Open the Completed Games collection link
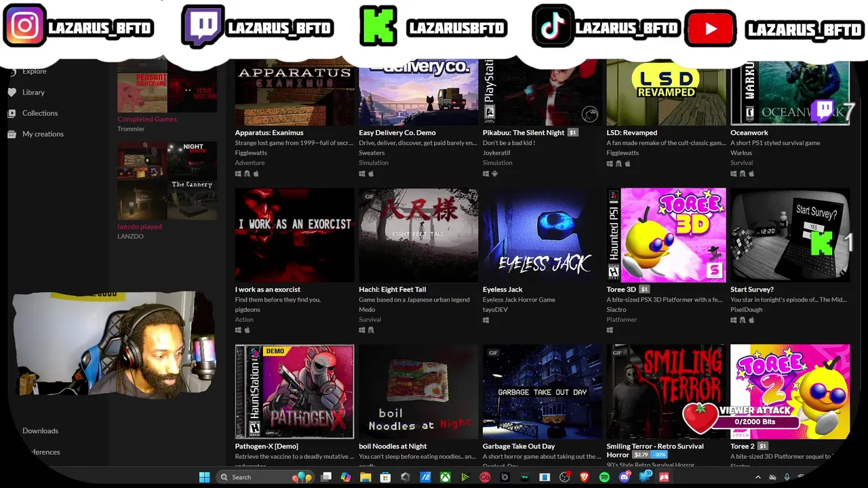 click(147, 119)
